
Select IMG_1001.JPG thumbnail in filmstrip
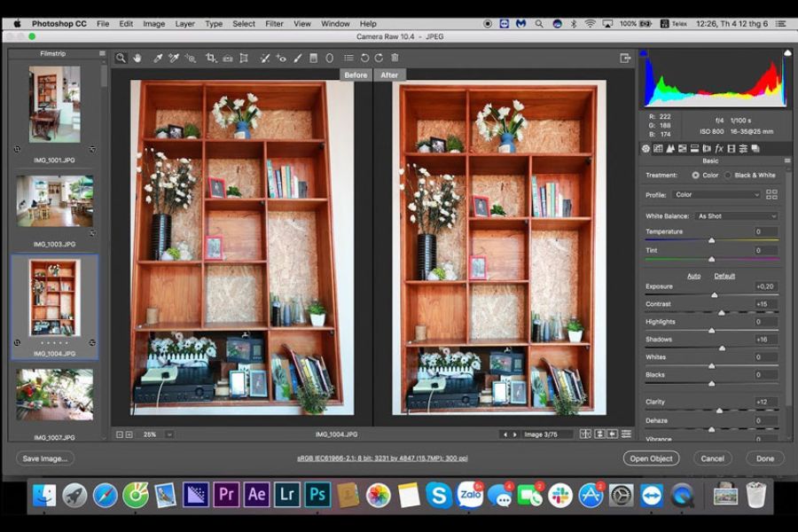(54, 105)
